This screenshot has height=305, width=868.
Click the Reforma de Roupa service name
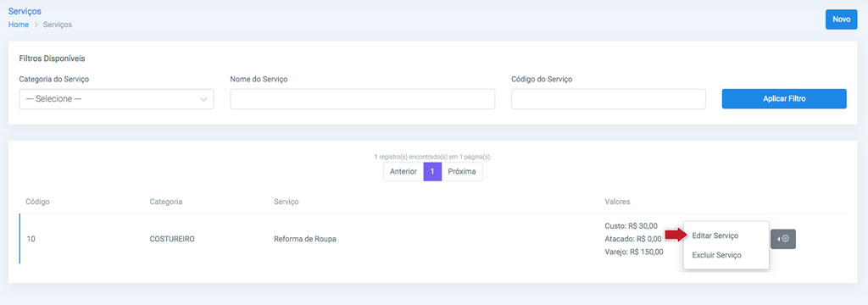click(x=305, y=239)
